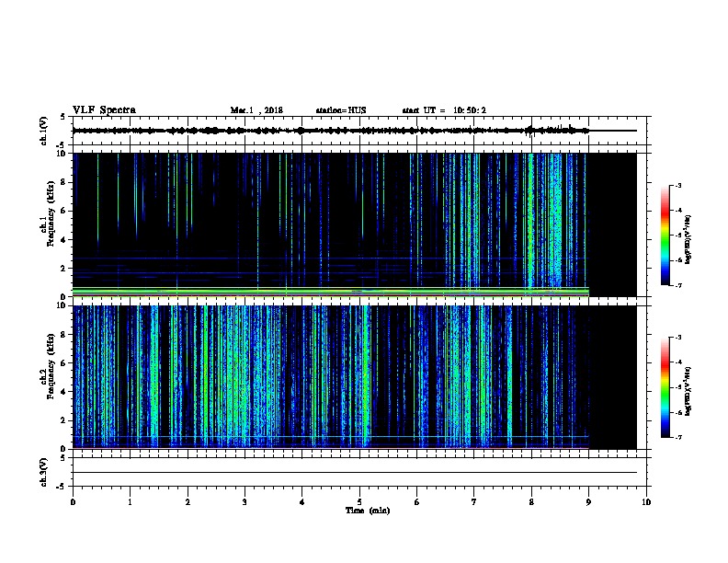Click the "-3" label on the ch.1 colorbar

(677, 185)
